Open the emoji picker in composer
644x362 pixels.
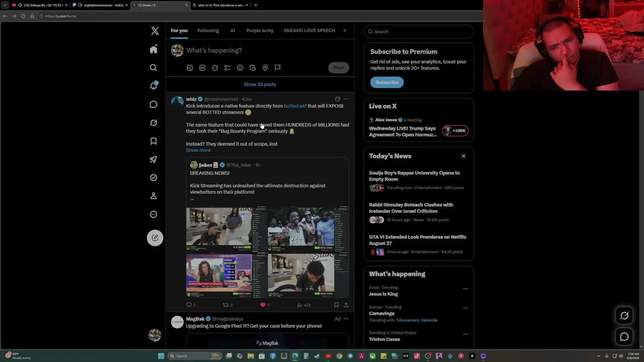(240, 68)
